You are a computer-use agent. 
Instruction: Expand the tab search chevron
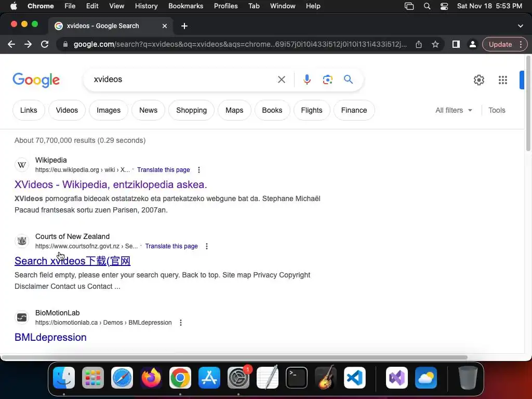click(x=521, y=26)
